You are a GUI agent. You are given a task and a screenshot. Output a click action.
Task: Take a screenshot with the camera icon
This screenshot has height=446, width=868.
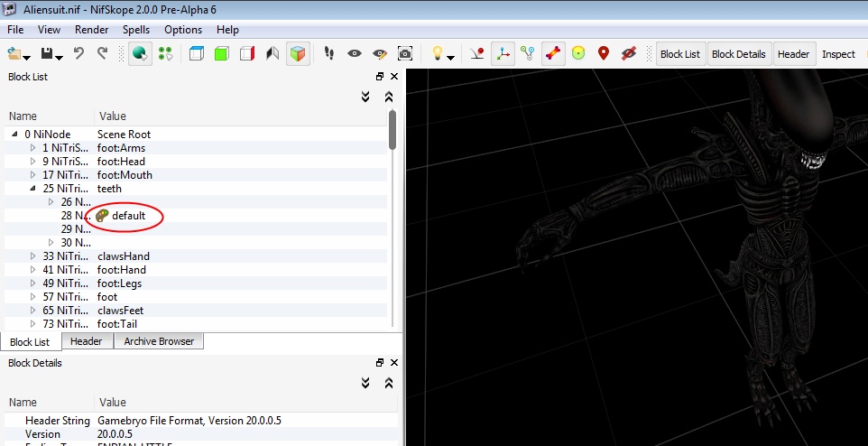point(405,54)
